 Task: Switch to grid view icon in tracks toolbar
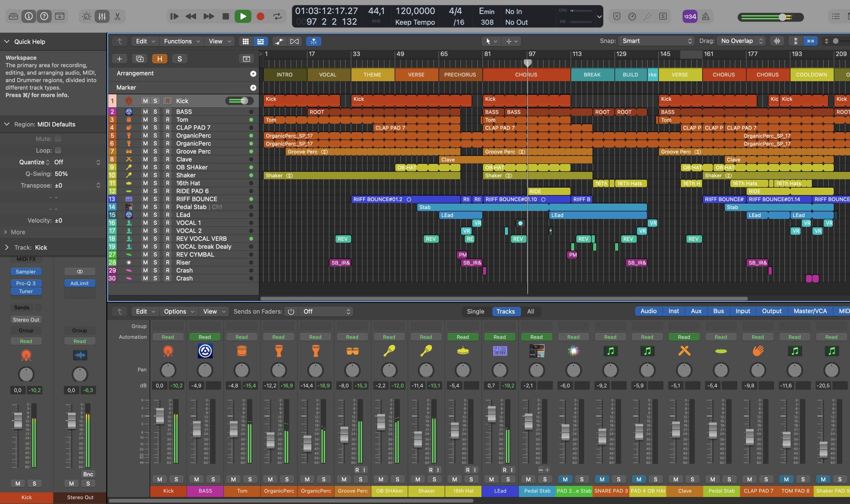tap(245, 41)
